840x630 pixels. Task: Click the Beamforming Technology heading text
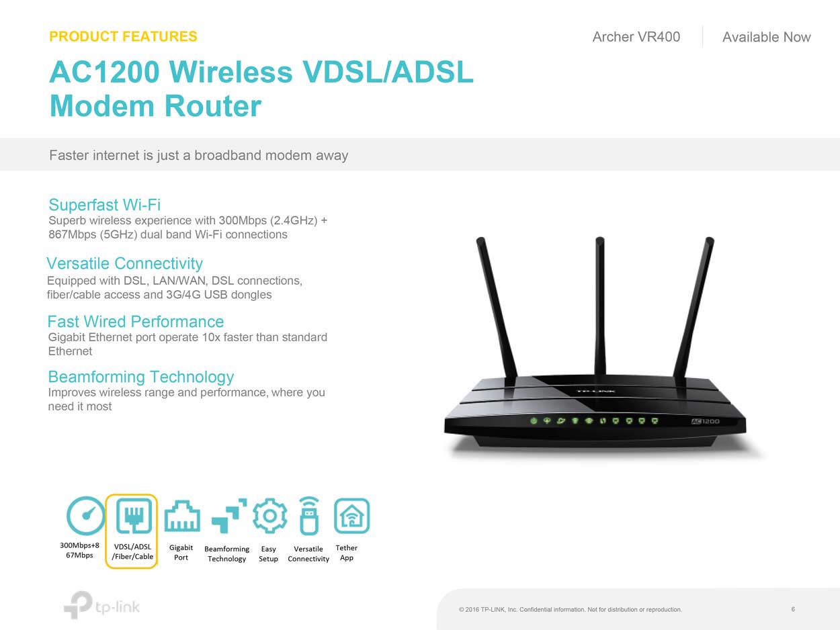click(140, 377)
